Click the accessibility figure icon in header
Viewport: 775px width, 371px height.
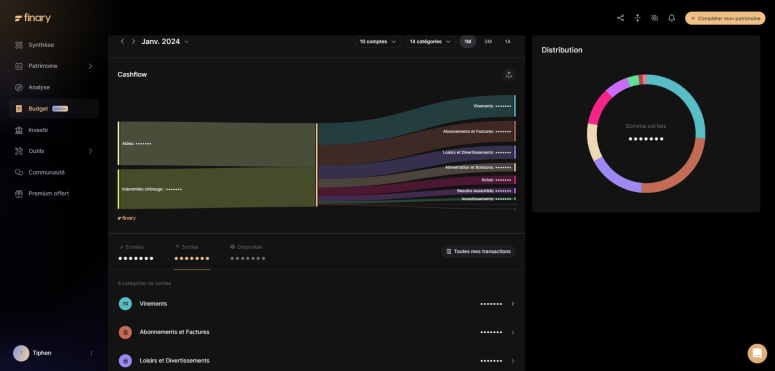tap(638, 18)
